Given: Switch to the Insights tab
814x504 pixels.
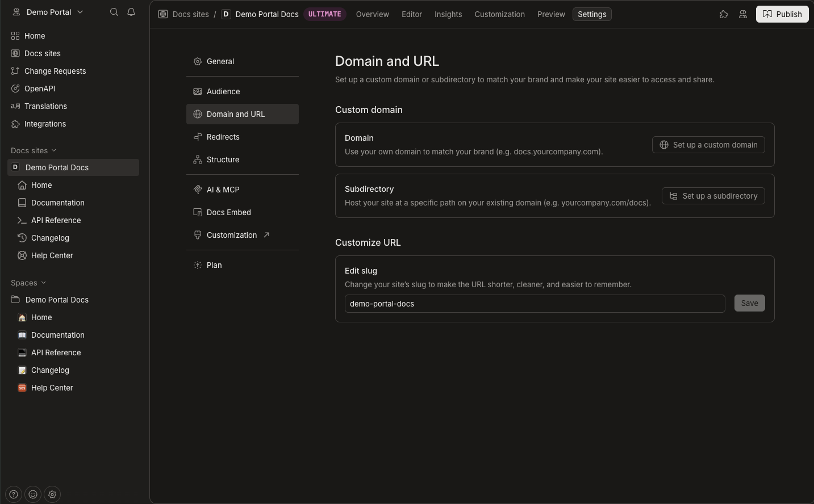Looking at the screenshot, I should pos(448,14).
